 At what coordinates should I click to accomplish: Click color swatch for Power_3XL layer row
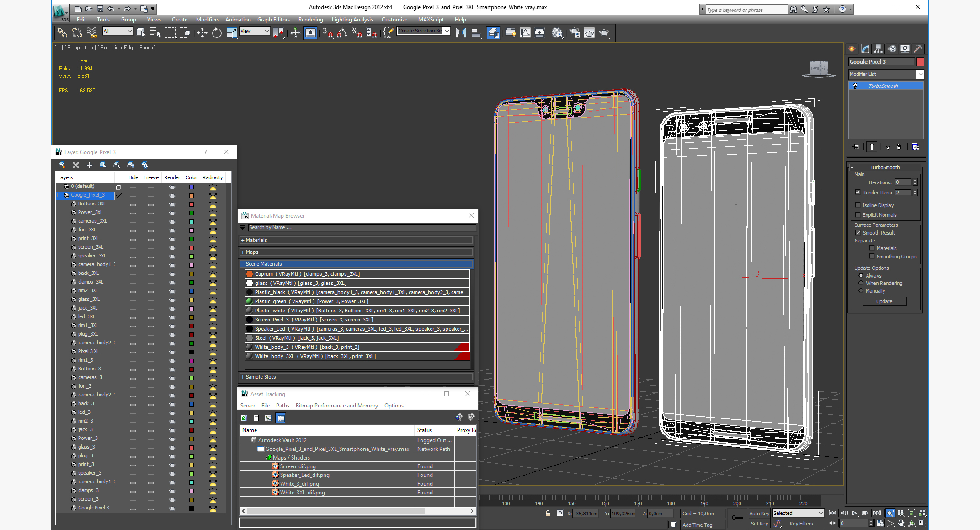[x=192, y=213]
